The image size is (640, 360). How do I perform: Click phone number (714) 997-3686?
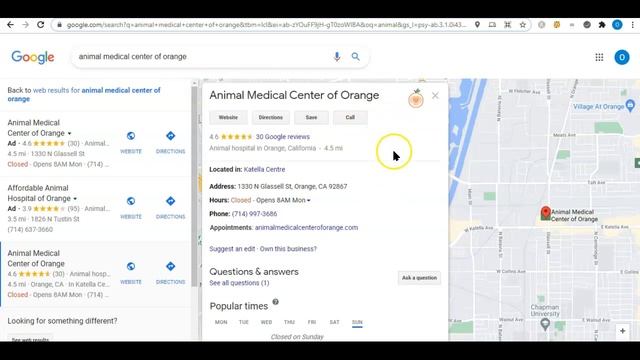pyautogui.click(x=254, y=213)
